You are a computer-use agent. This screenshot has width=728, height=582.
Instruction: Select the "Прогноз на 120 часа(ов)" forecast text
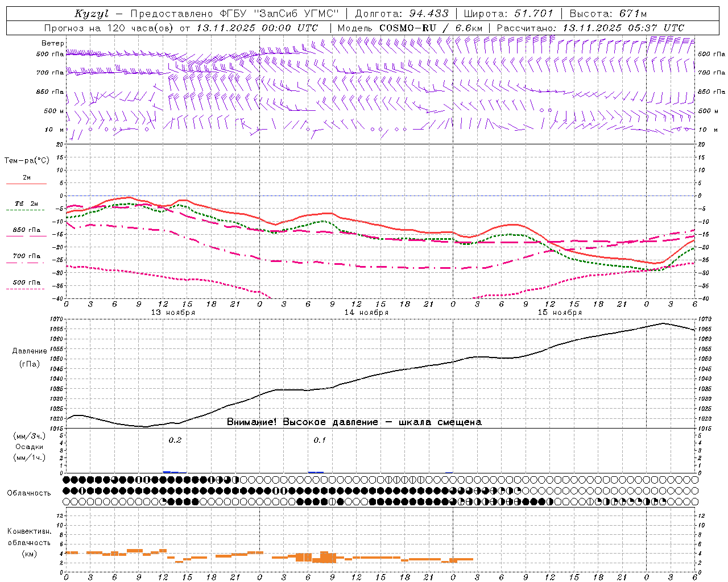click(x=110, y=28)
